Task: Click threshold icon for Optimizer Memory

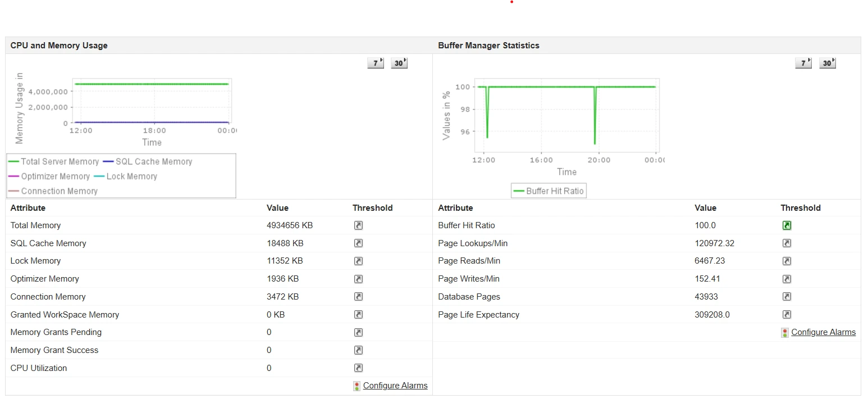Action: click(358, 279)
